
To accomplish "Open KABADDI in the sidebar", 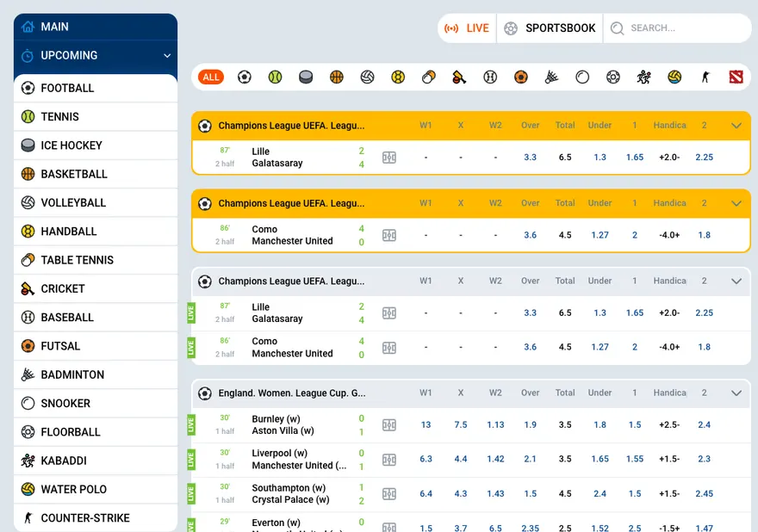I will tap(96, 461).
